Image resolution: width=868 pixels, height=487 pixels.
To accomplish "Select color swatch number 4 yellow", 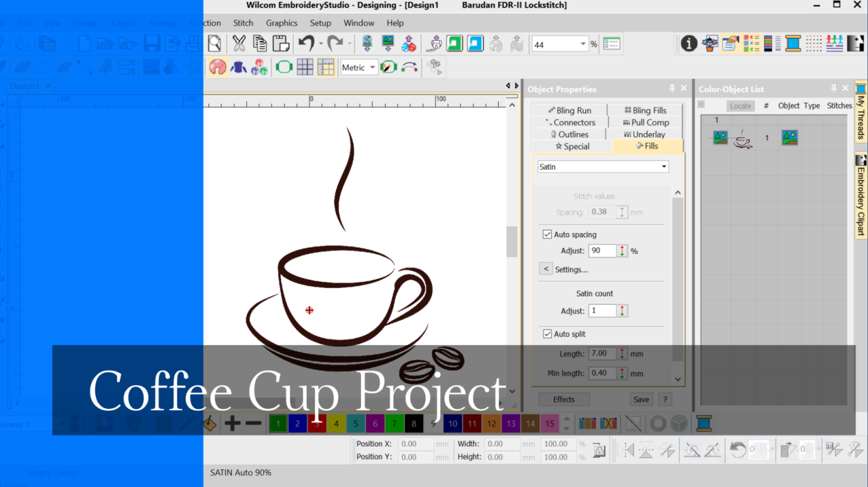I will [x=336, y=424].
